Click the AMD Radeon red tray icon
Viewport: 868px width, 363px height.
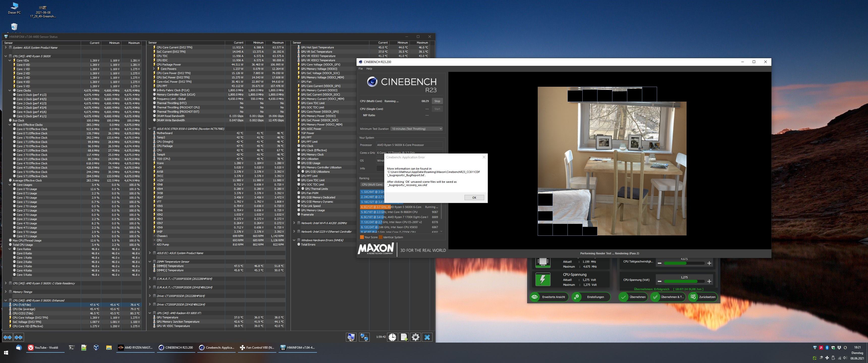tap(821, 348)
